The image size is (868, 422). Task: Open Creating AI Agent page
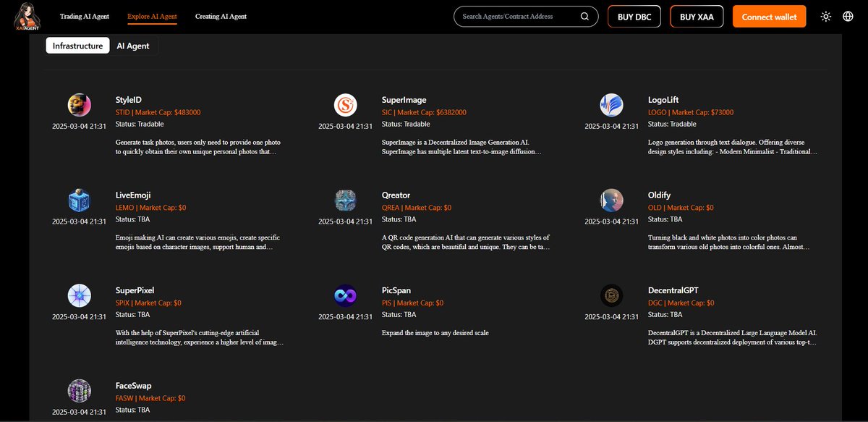pyautogui.click(x=221, y=16)
